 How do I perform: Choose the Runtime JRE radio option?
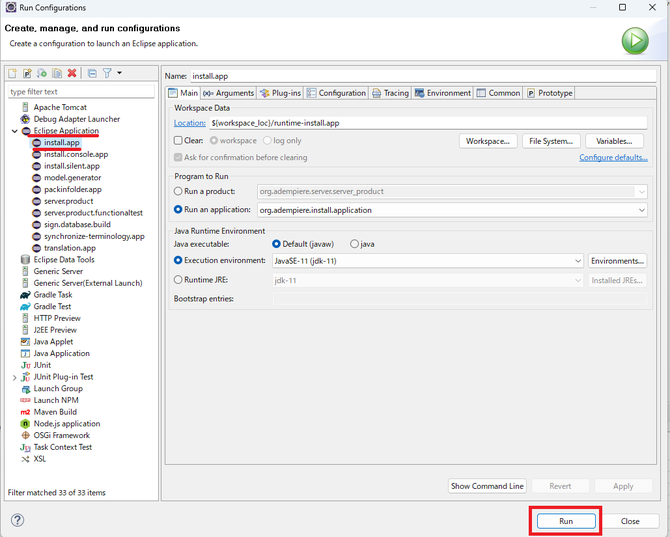(179, 280)
